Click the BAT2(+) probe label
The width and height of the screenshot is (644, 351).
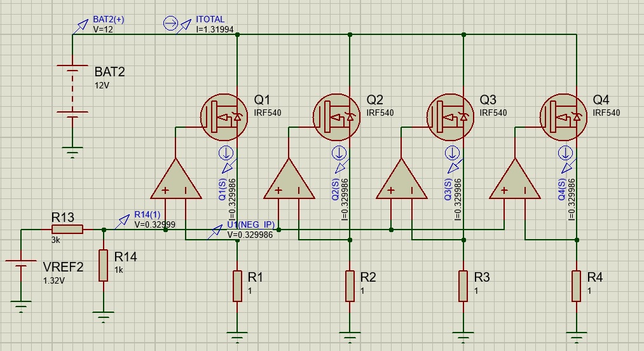[x=109, y=19]
